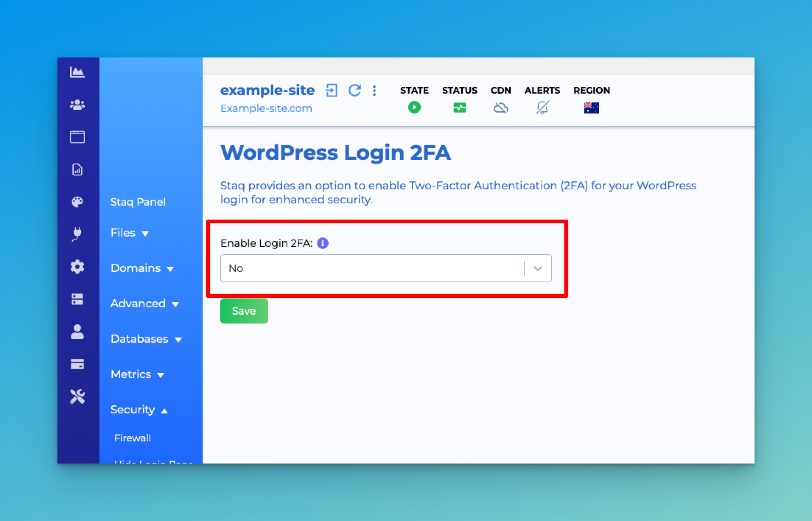Click the refresh icon beside example-site
Viewport: 812px width, 521px height.
click(x=355, y=90)
